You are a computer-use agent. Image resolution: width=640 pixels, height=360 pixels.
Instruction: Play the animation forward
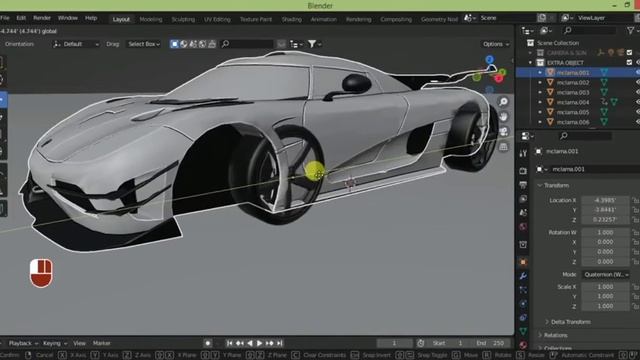coord(260,343)
